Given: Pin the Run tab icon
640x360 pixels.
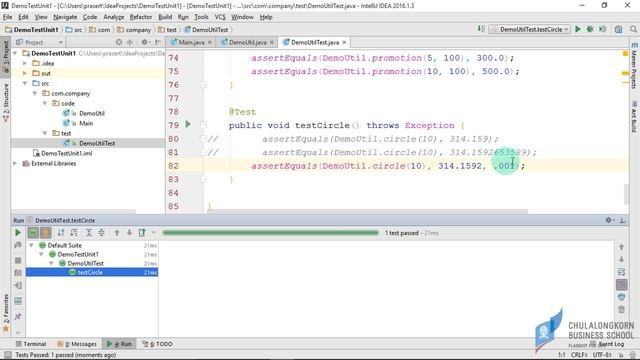Looking at the screenshot, I should click(18, 316).
